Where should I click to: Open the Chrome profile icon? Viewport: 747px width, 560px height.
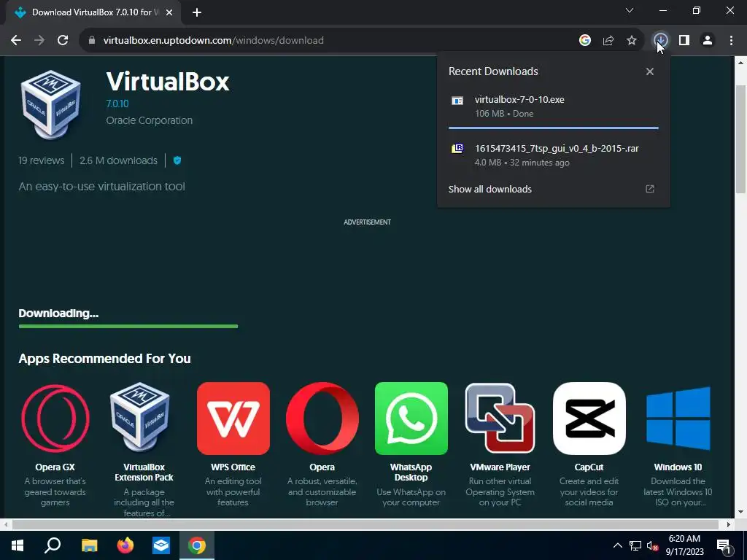coord(708,41)
